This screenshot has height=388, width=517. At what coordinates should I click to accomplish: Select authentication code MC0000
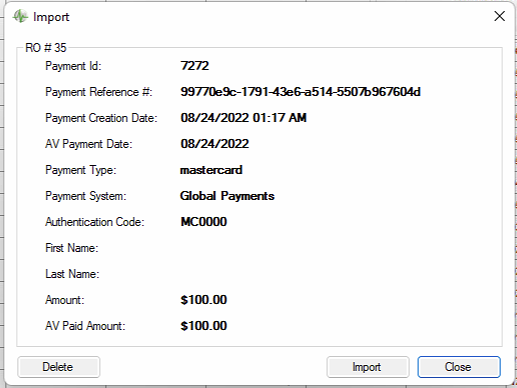(x=204, y=222)
